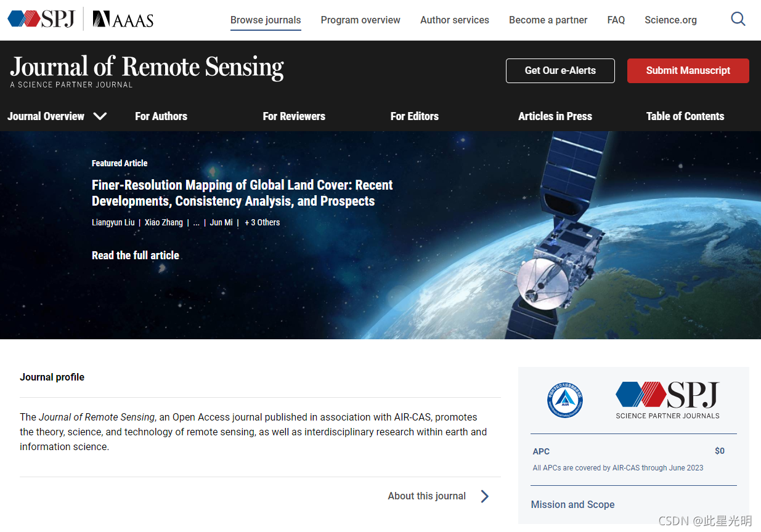
Task: Open Browse journals menu
Action: [x=266, y=20]
